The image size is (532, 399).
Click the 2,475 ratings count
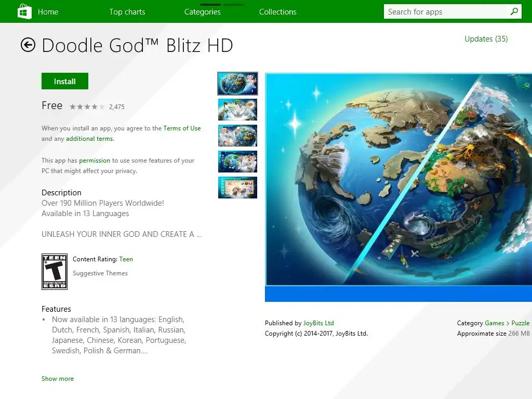click(117, 107)
